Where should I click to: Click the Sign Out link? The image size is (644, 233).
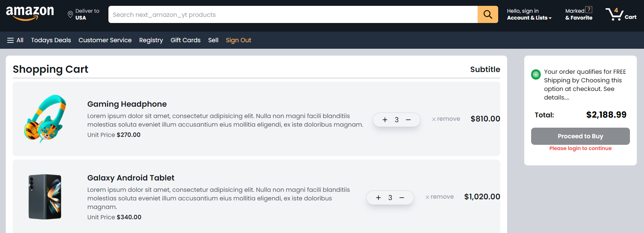pyautogui.click(x=238, y=40)
